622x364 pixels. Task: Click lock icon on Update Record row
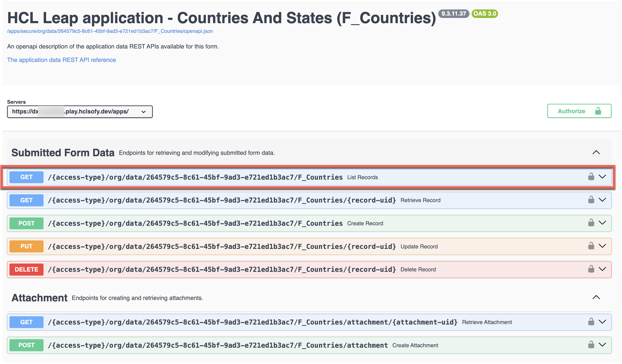click(x=591, y=246)
